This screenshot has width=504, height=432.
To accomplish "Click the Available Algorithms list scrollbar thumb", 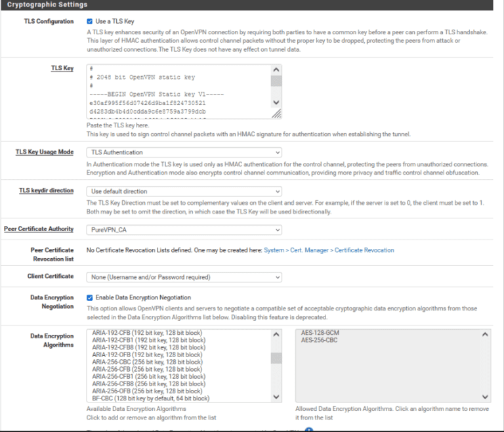I will [x=276, y=358].
